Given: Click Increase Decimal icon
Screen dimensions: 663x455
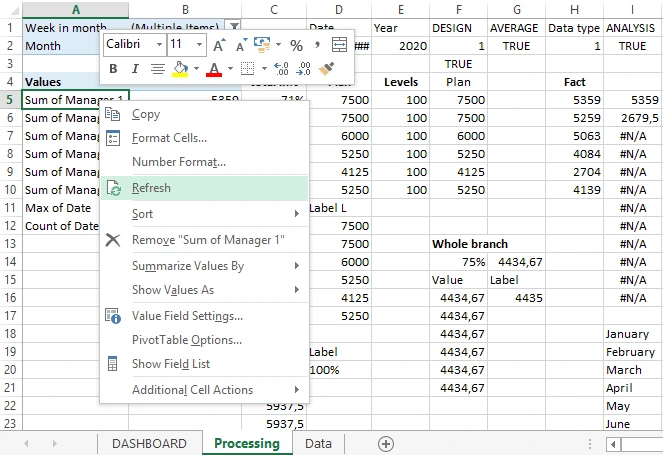Looking at the screenshot, I should pos(281,69).
